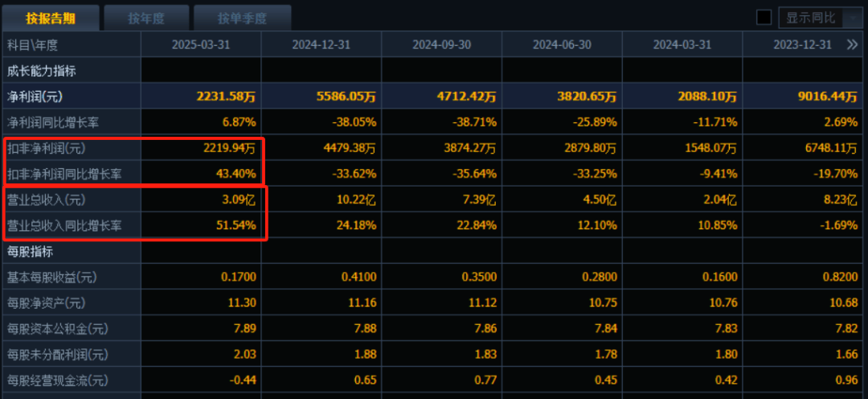Click the 2023-12-31 column header
The width and height of the screenshot is (868, 399).
(x=802, y=45)
